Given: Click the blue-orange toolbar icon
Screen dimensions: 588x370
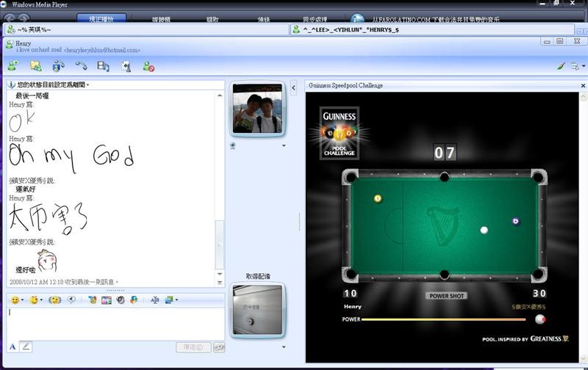Looking at the screenshot, I should pos(134,300).
